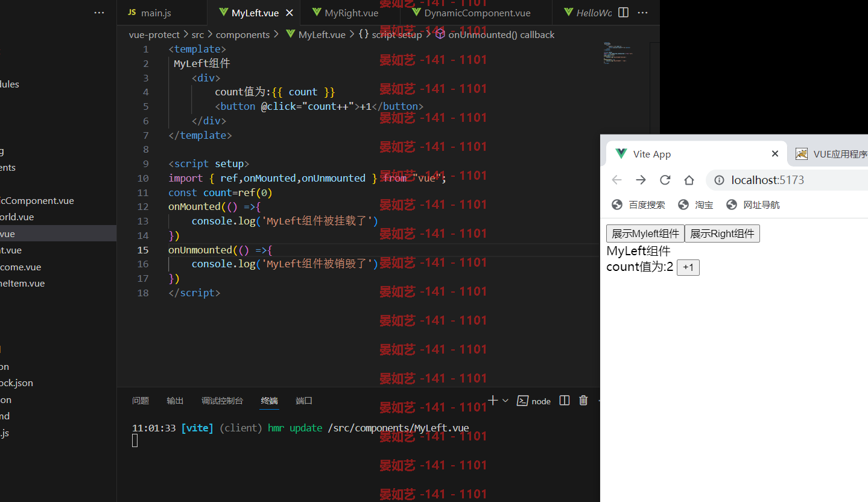Go back in the browser
This screenshot has width=868, height=502.
pyautogui.click(x=616, y=180)
